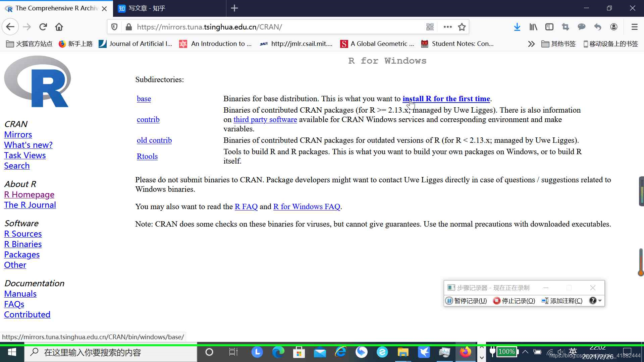Click the QR code icon in address bar
644x362 pixels.
430,27
